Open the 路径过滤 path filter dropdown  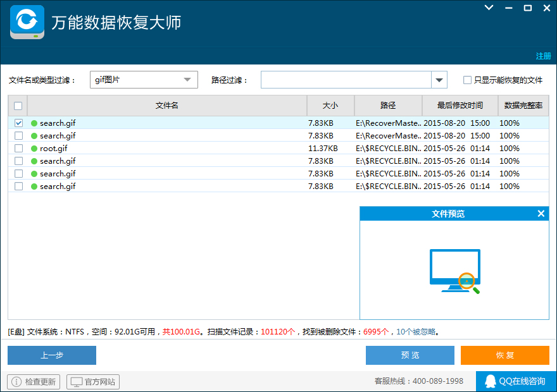[x=439, y=80]
